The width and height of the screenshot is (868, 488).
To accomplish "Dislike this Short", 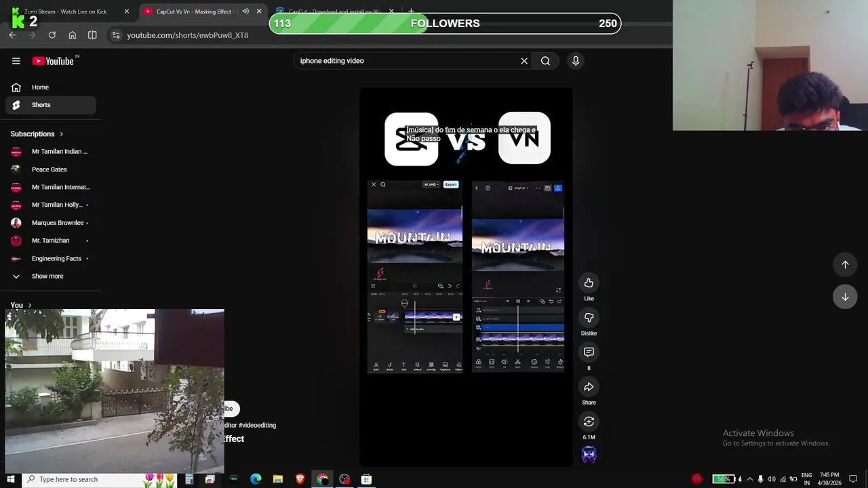I will tap(589, 317).
